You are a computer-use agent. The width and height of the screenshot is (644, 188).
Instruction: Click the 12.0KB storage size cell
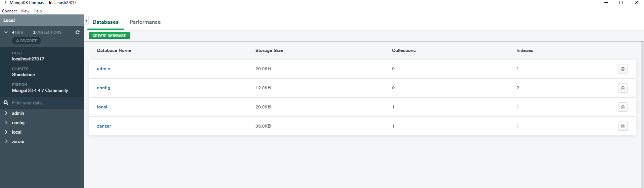coord(263,88)
